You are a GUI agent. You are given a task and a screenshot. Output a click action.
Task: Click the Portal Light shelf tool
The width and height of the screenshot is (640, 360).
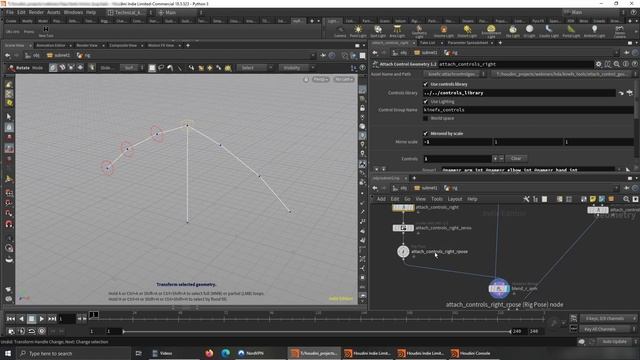click(571, 31)
